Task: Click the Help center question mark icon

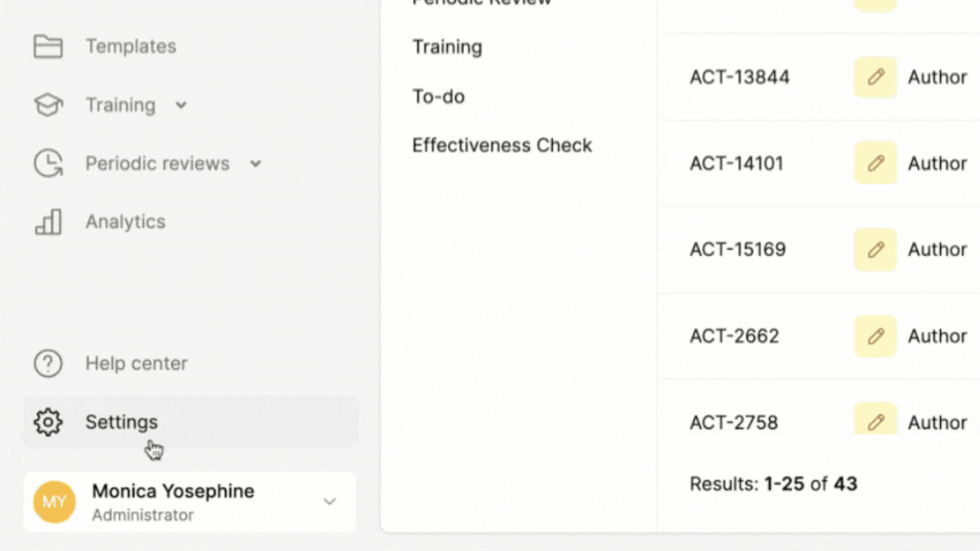Action: [48, 363]
